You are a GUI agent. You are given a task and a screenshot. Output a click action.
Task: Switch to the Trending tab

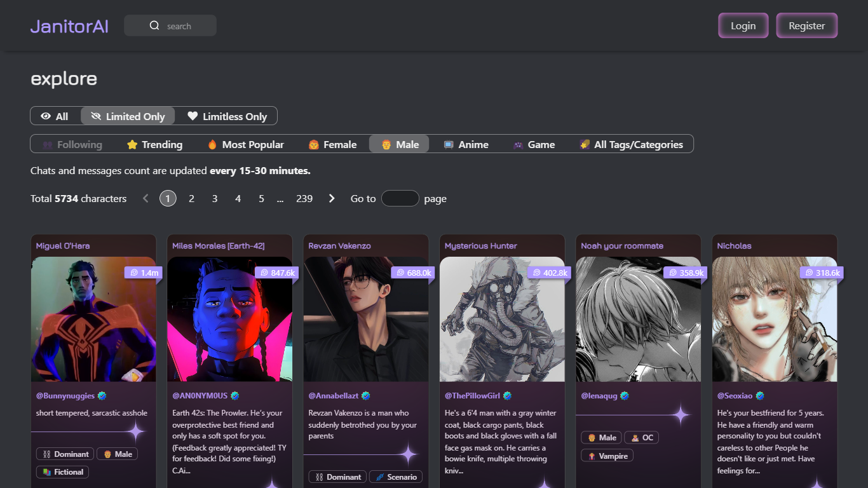pyautogui.click(x=154, y=144)
